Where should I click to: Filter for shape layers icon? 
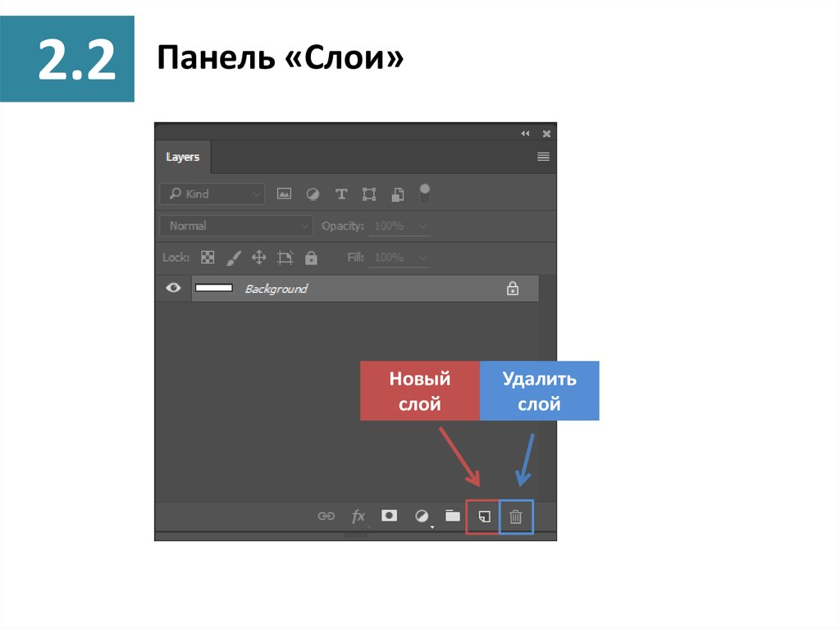pyautogui.click(x=369, y=194)
